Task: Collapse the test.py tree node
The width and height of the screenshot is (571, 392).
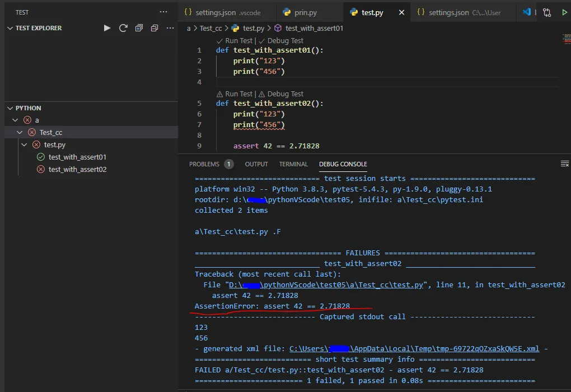Action: tap(24, 145)
